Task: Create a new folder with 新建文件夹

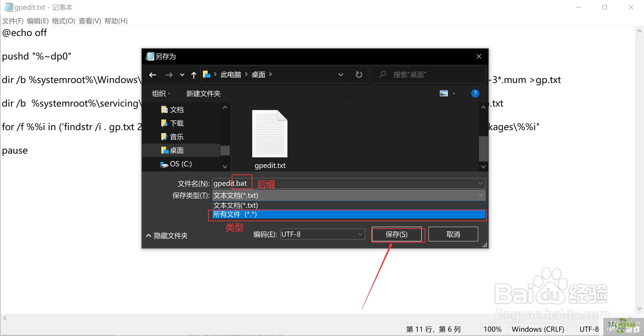Action: 203,94
